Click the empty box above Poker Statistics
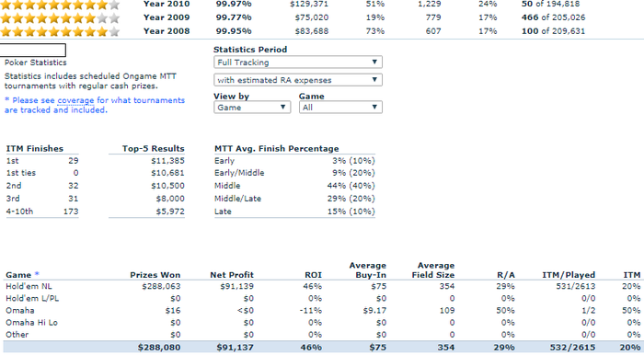Screen dimensions: 644x355 click(33, 50)
